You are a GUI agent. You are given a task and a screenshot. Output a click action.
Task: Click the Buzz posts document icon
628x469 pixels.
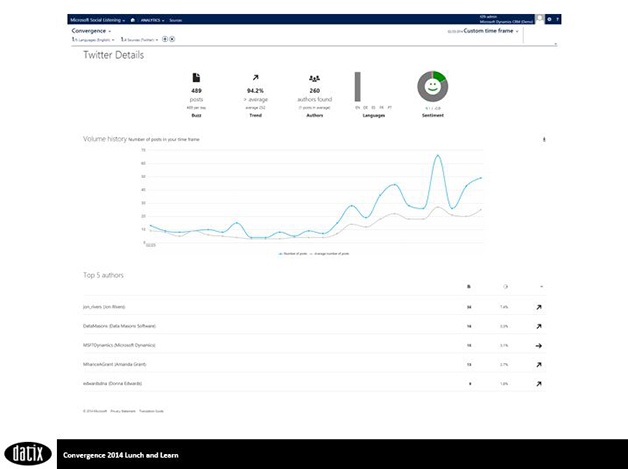click(196, 78)
